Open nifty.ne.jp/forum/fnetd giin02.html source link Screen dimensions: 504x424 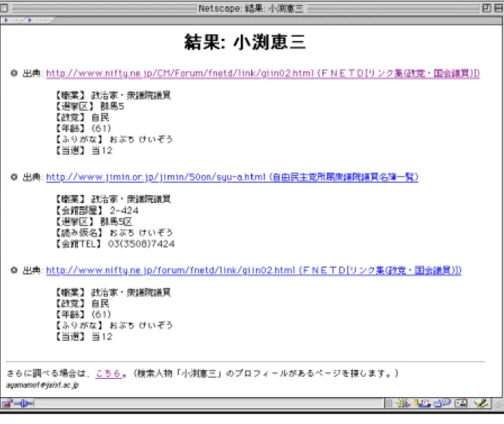(x=254, y=270)
